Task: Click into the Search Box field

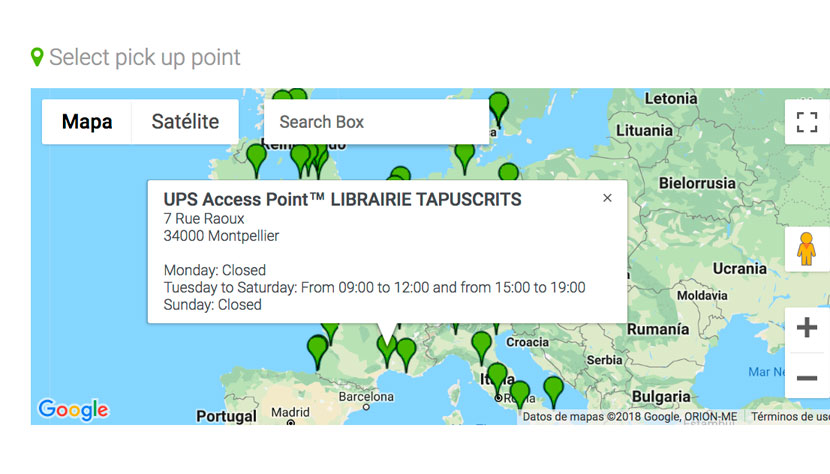Action: [x=376, y=122]
